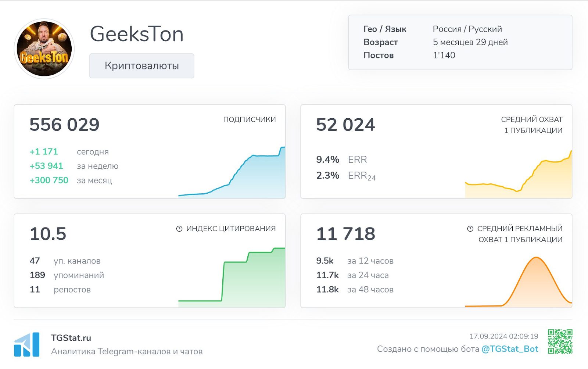Click the ИНДЕКС ЦИТИРОВАНИЯ label
588x369 pixels.
click(x=231, y=229)
